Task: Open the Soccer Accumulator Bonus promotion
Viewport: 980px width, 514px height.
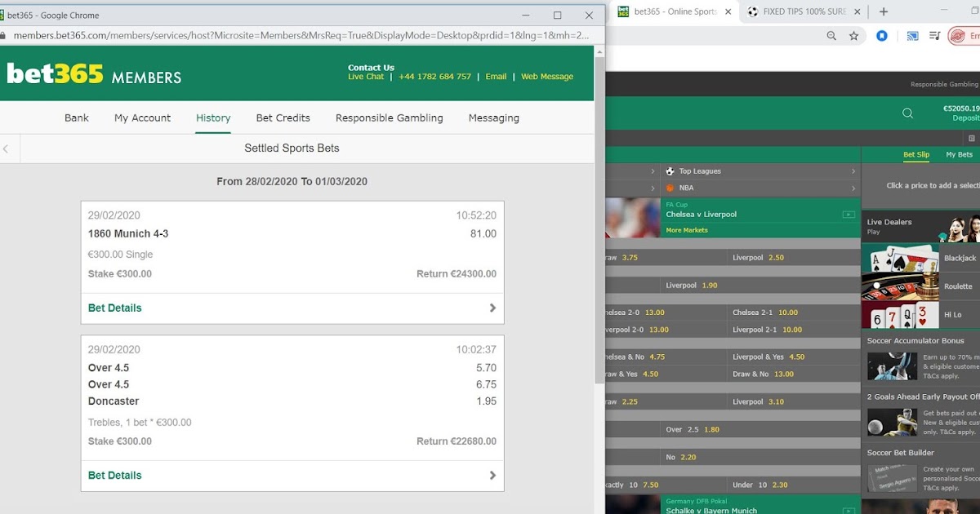Action: point(921,359)
